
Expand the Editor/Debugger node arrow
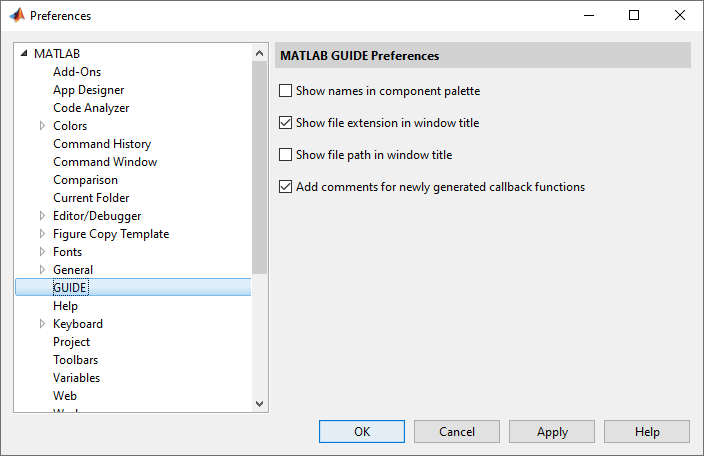coord(42,216)
